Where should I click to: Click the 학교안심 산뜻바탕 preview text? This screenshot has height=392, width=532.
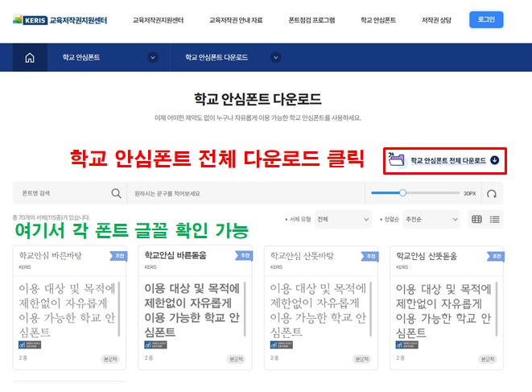coord(318,310)
